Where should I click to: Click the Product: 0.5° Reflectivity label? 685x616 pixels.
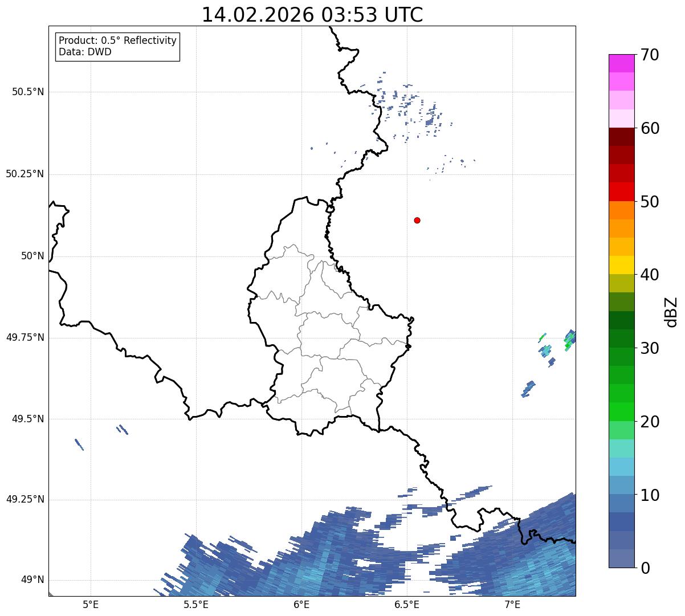pos(118,41)
